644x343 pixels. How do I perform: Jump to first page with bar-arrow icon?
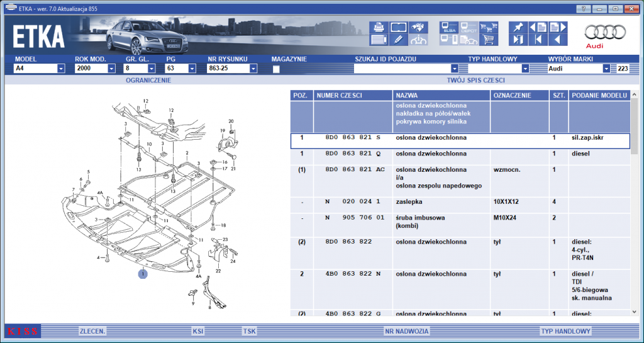538,40
